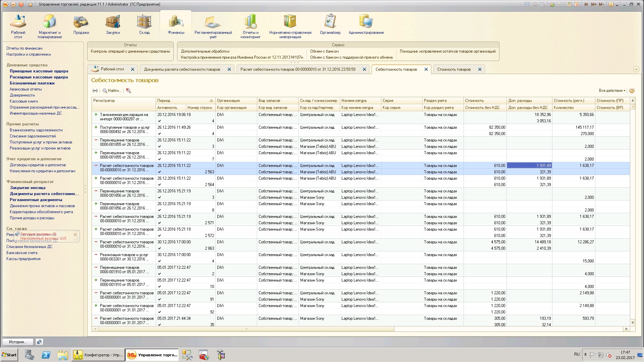
Task: Click the Период column sort indicator
Action: point(211,101)
